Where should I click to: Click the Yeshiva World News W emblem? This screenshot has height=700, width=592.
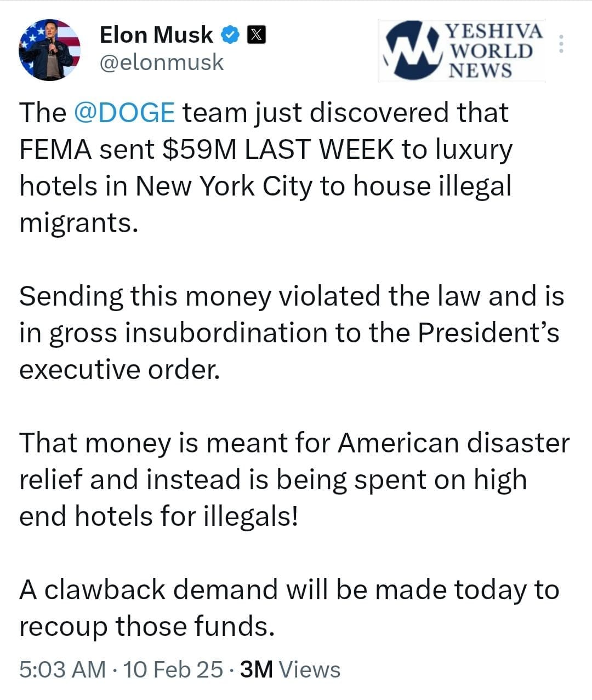pos(413,49)
